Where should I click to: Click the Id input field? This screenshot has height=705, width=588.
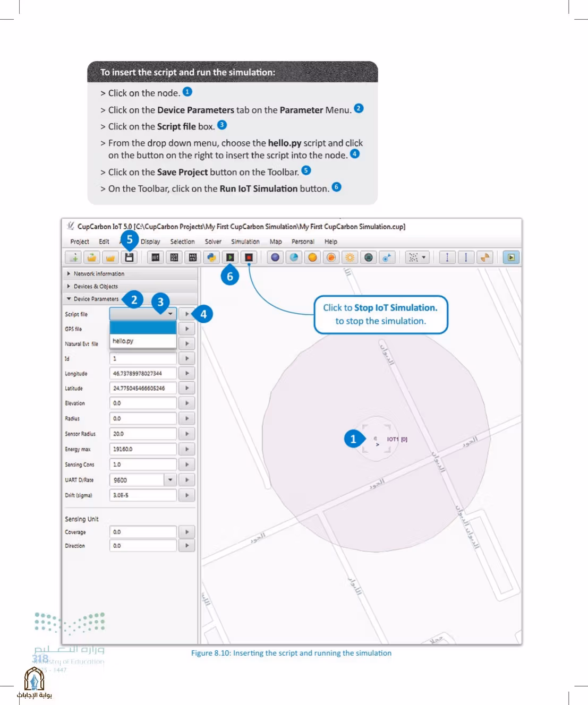pyautogui.click(x=143, y=358)
